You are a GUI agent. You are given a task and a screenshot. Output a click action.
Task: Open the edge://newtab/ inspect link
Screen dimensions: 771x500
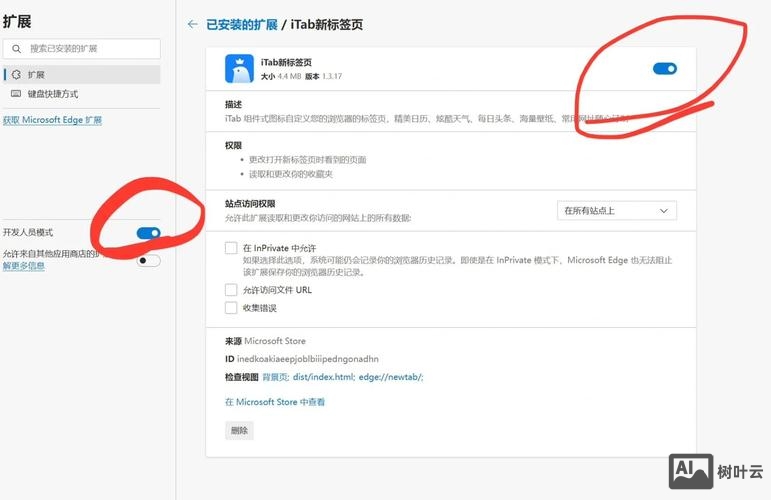(x=391, y=377)
